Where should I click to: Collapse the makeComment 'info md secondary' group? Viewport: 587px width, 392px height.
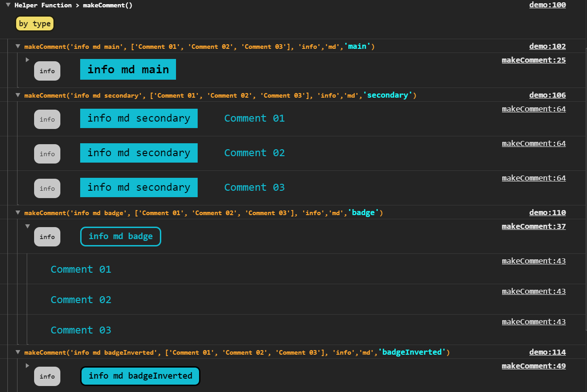[x=18, y=95]
